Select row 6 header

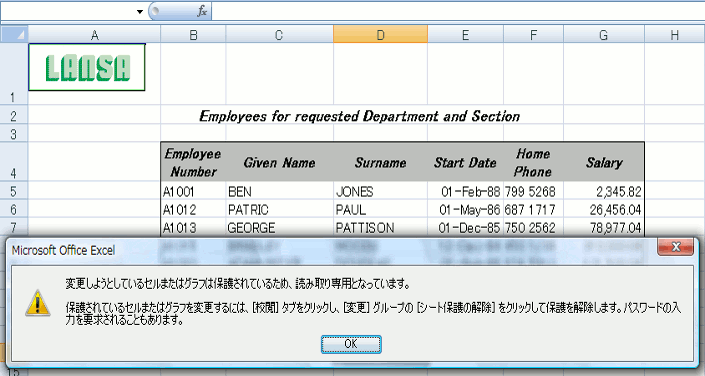(14, 209)
